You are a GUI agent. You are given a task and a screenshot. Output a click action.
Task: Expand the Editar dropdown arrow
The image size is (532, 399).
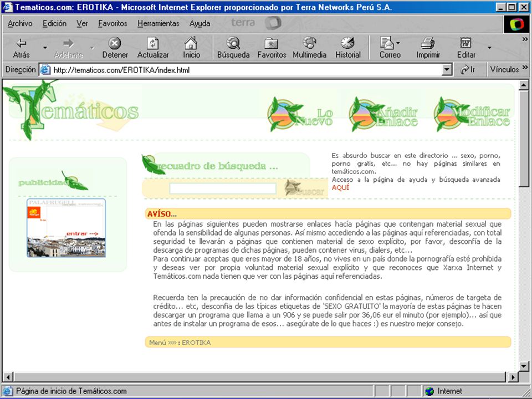(x=489, y=48)
